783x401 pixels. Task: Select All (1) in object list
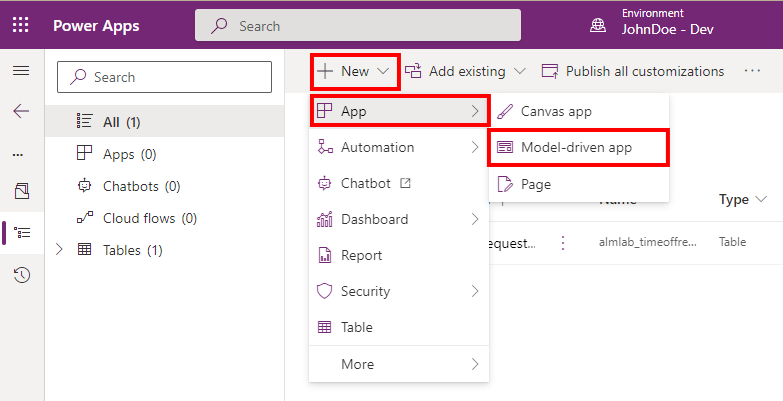coord(165,122)
